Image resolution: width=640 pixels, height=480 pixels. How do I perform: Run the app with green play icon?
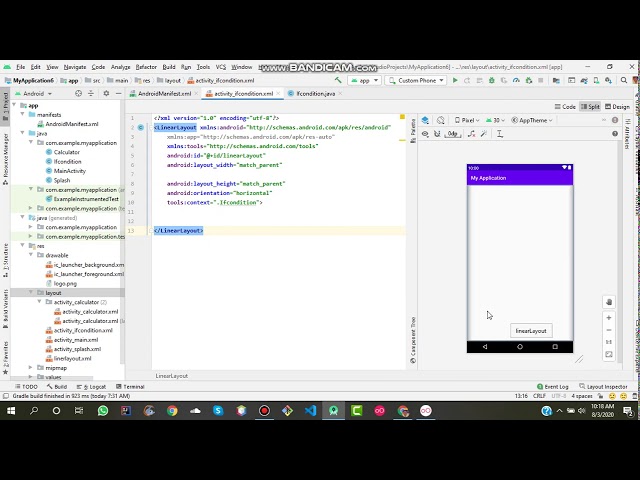(x=455, y=80)
